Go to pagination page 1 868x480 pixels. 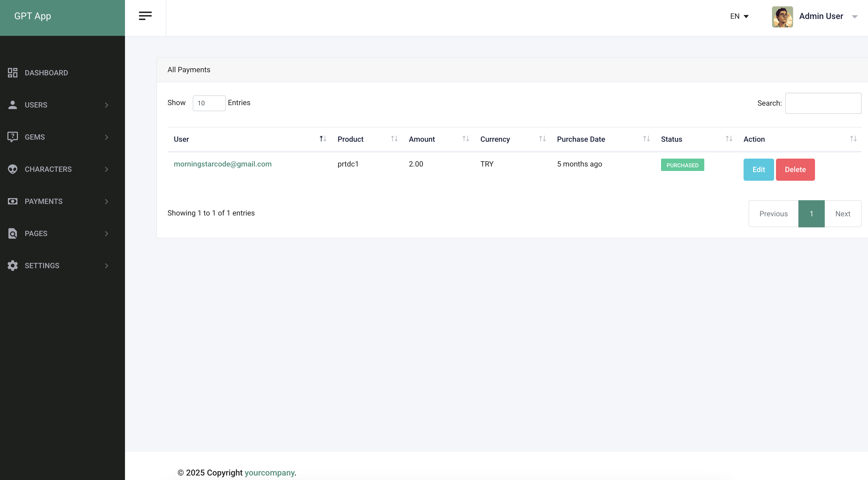[x=811, y=214]
